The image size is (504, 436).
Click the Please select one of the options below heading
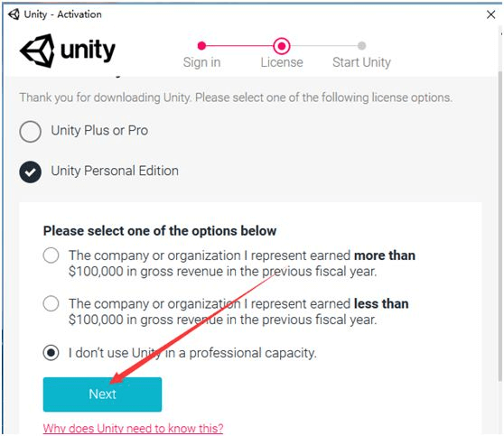160,231
